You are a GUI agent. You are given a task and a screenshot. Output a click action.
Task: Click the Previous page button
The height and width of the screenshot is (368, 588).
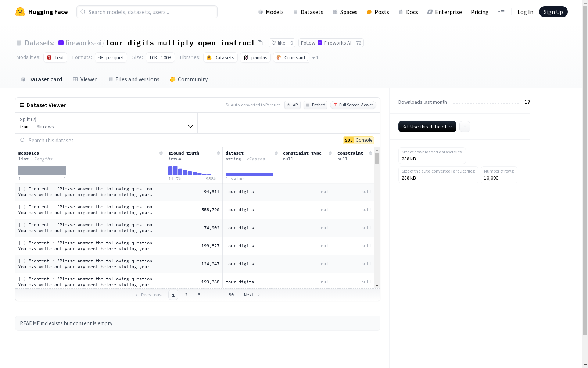[148, 295]
